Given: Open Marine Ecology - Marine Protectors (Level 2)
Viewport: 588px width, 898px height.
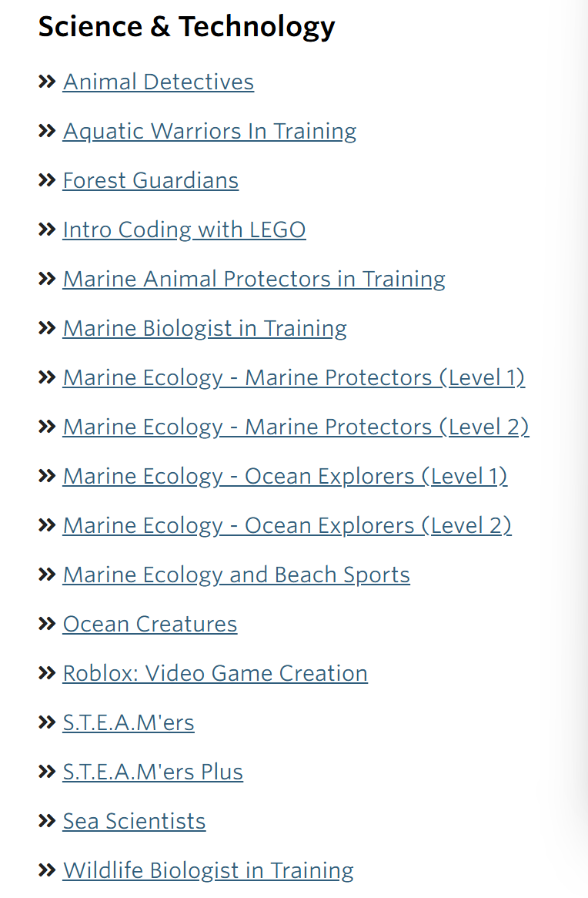Looking at the screenshot, I should 296,427.
